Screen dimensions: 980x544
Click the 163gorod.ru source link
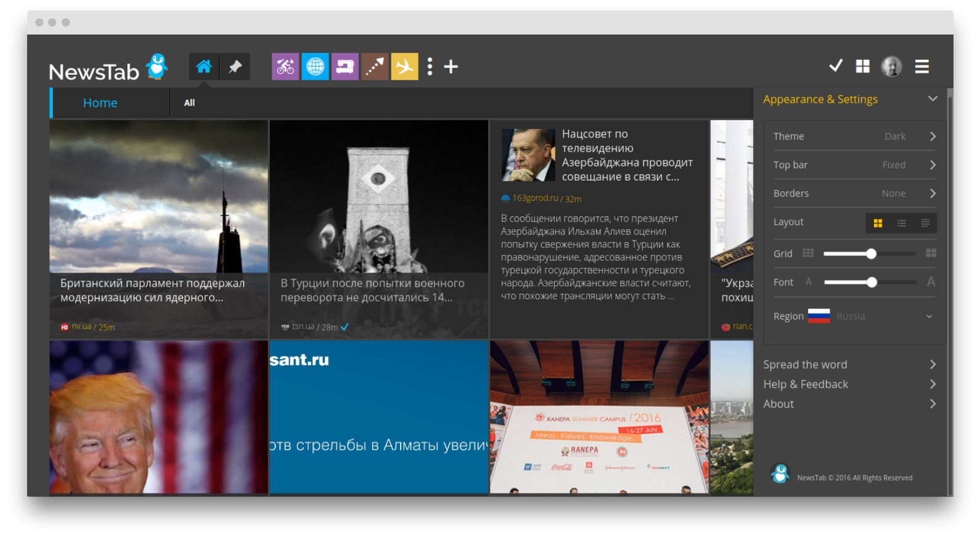click(x=535, y=198)
